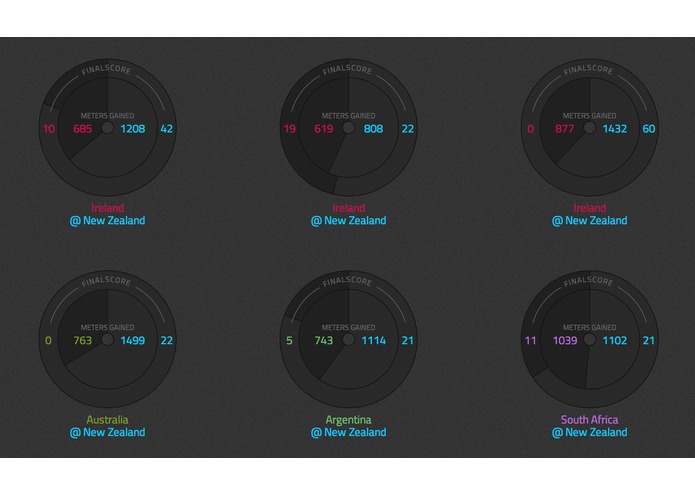Click FINALSCORE heading on the South Africa chart

(x=589, y=281)
